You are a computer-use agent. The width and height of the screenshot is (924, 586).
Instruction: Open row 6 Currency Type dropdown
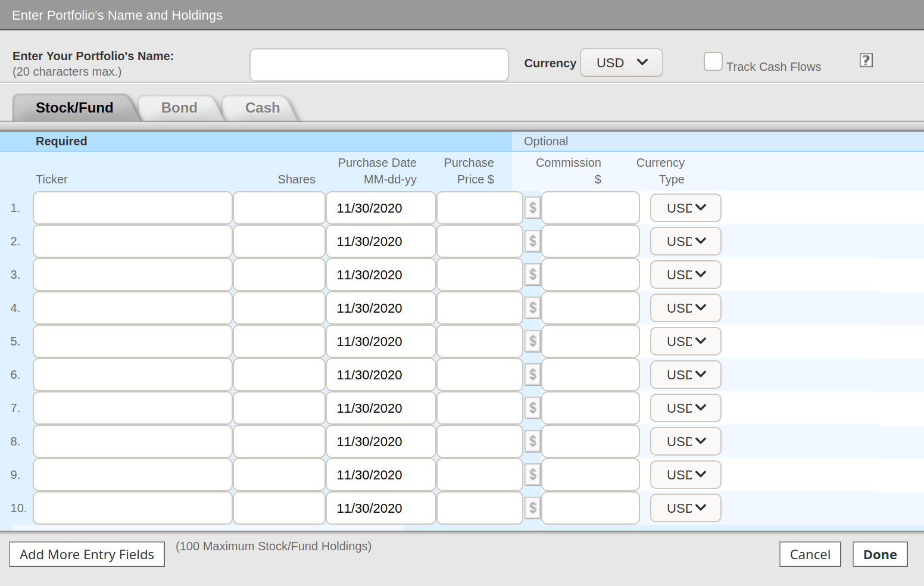pos(686,375)
